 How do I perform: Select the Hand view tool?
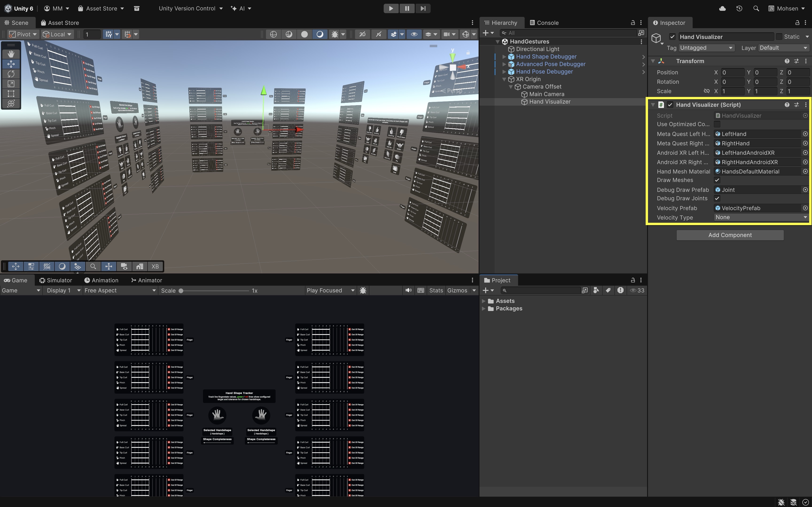pyautogui.click(x=11, y=54)
